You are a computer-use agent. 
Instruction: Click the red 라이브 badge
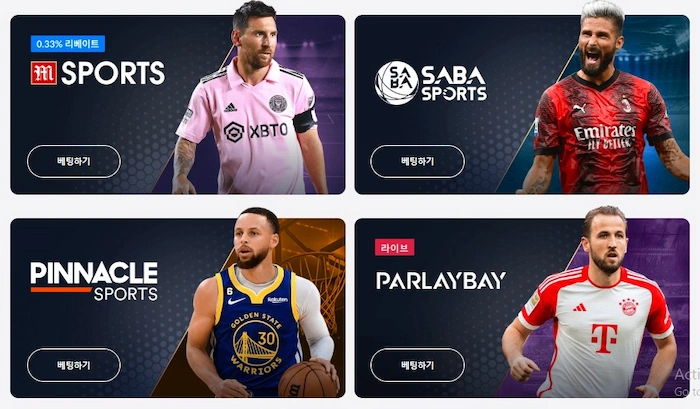coord(395,247)
